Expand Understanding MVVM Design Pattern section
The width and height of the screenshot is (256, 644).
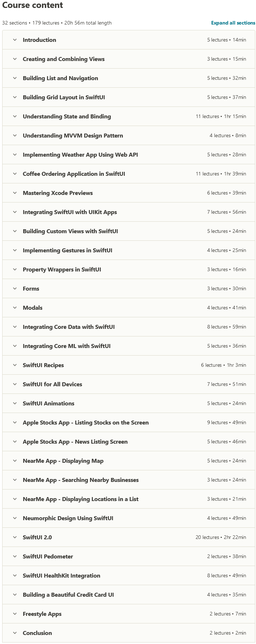tap(73, 136)
